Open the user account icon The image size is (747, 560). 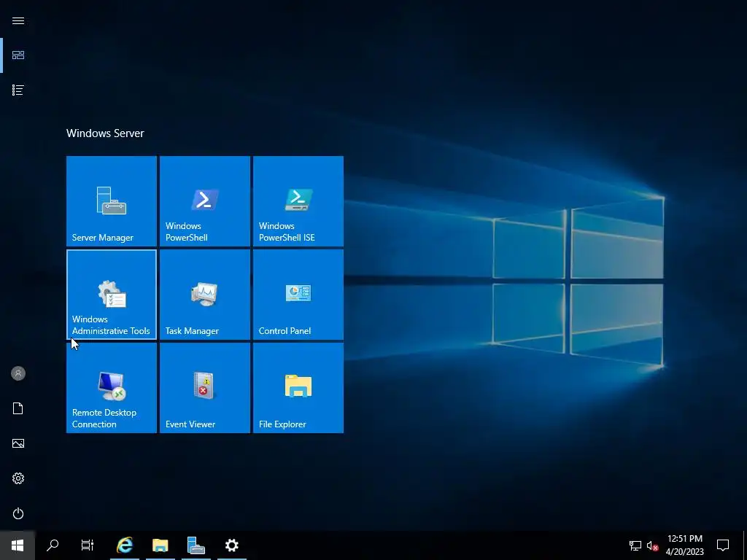point(18,373)
